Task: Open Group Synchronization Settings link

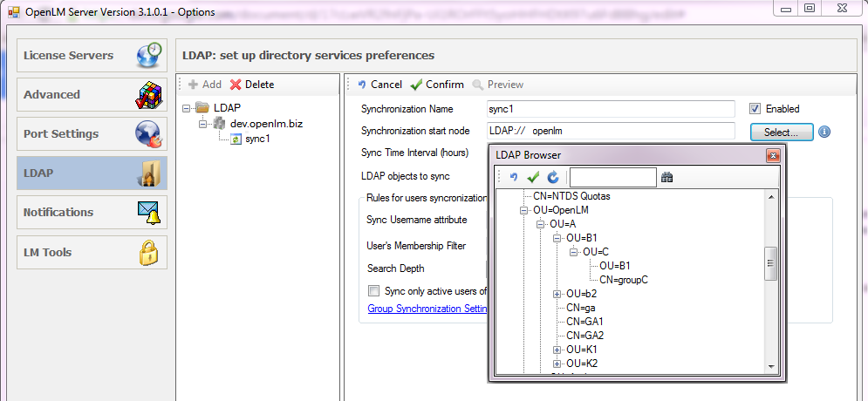Action: [427, 309]
